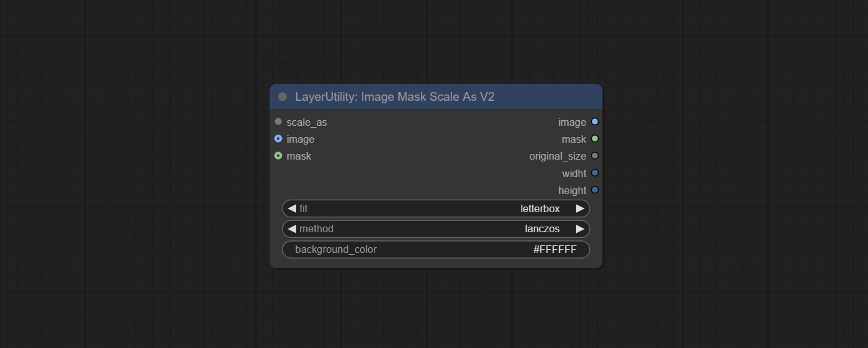
Task: Click the original_size output socket
Action: click(595, 156)
